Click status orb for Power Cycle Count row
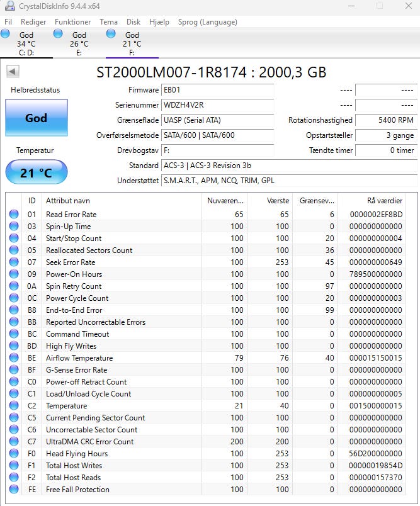The width and height of the screenshot is (420, 506). (x=14, y=298)
